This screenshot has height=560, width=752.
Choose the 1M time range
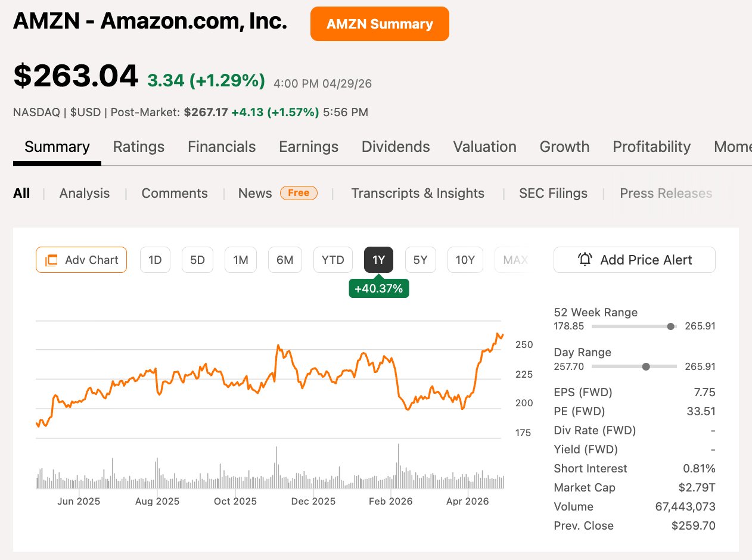pos(241,260)
